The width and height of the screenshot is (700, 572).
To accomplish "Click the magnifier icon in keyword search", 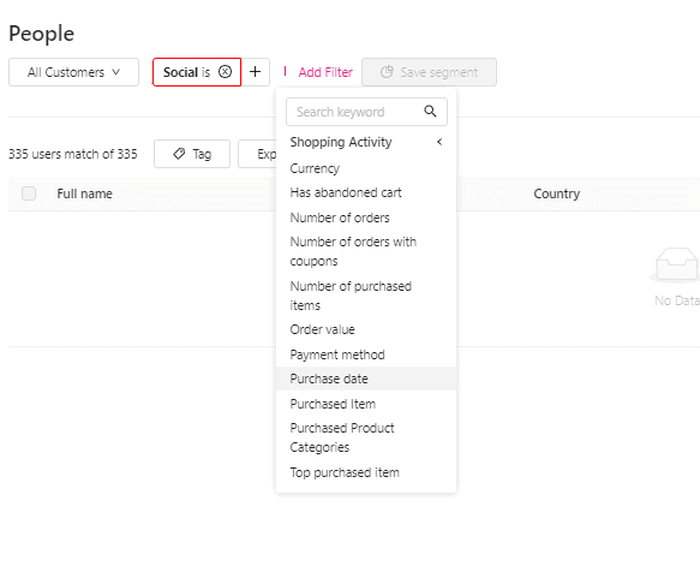I will pyautogui.click(x=431, y=112).
